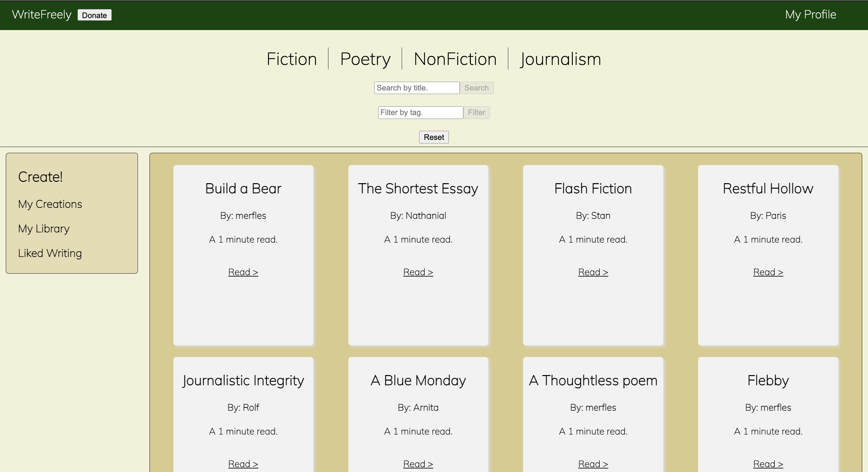Open My Library in the sidebar

pos(44,229)
